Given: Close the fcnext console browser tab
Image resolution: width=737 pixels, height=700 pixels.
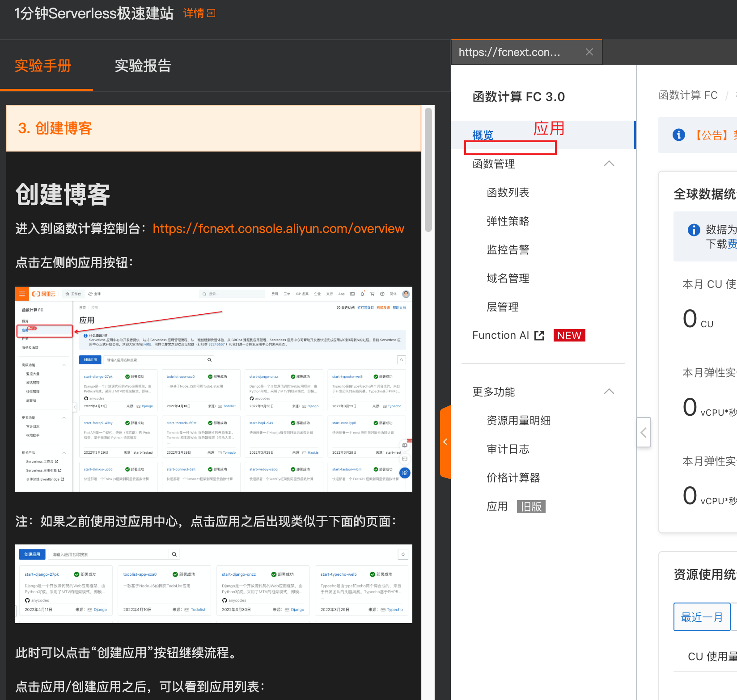Looking at the screenshot, I should point(589,52).
